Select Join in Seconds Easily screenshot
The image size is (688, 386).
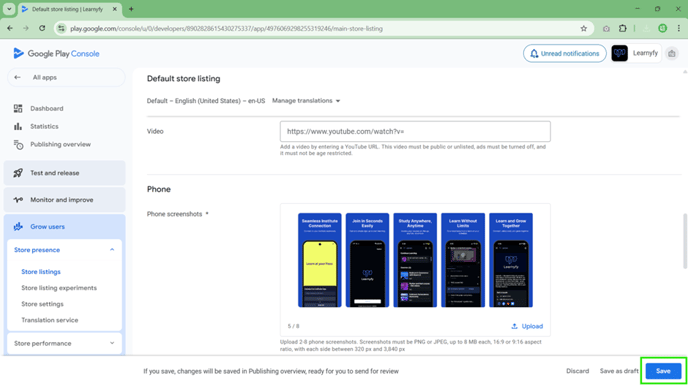pos(367,260)
